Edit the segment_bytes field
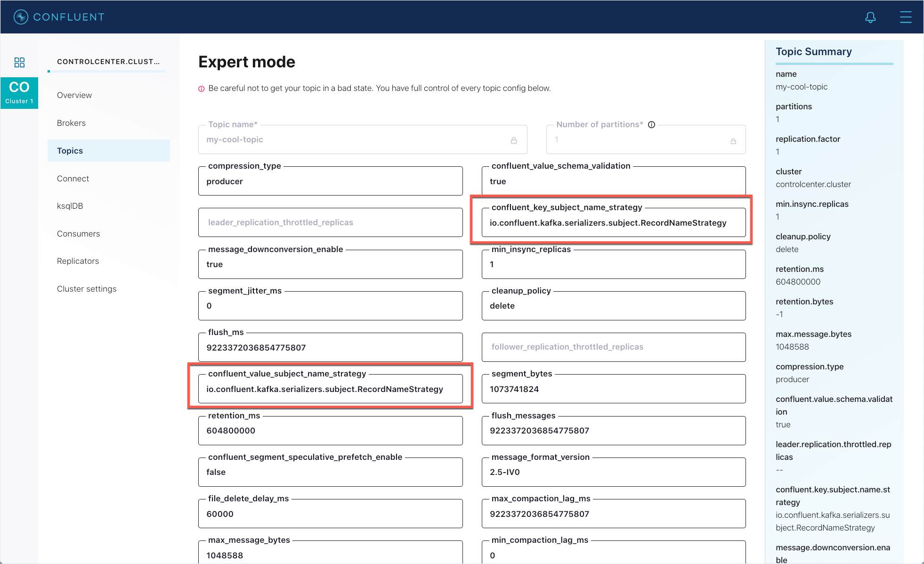This screenshot has height=564, width=924. 614,389
